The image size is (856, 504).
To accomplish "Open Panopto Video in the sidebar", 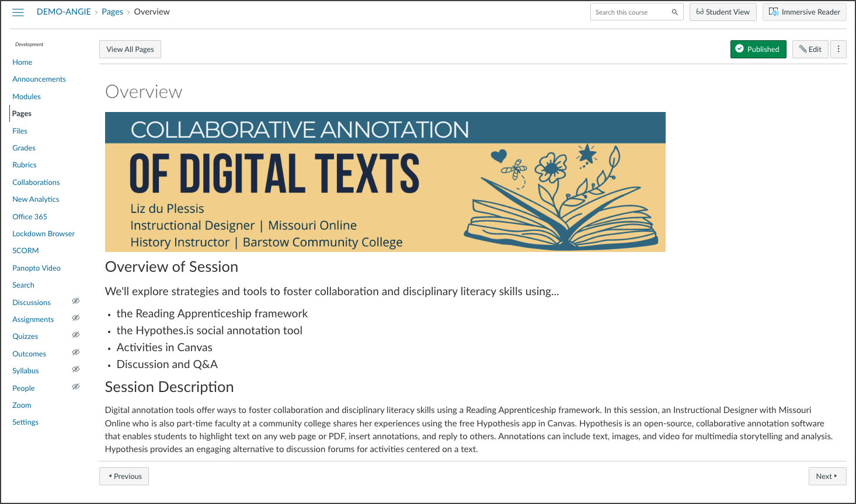I will (37, 268).
